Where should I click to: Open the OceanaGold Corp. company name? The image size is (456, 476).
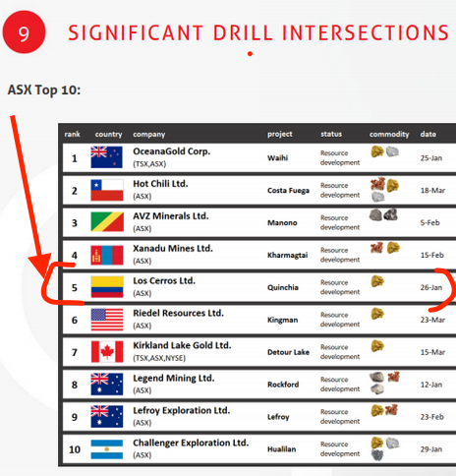coord(171,151)
